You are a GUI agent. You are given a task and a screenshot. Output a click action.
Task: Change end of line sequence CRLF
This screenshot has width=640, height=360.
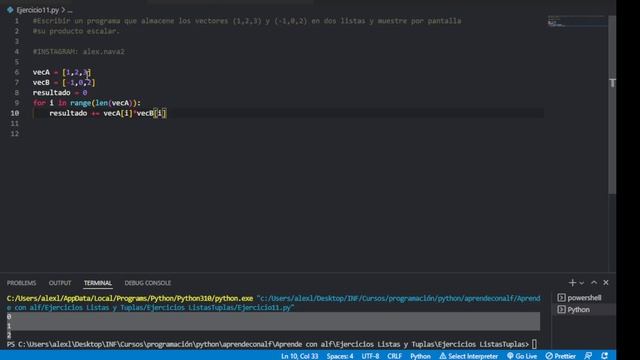(394, 356)
